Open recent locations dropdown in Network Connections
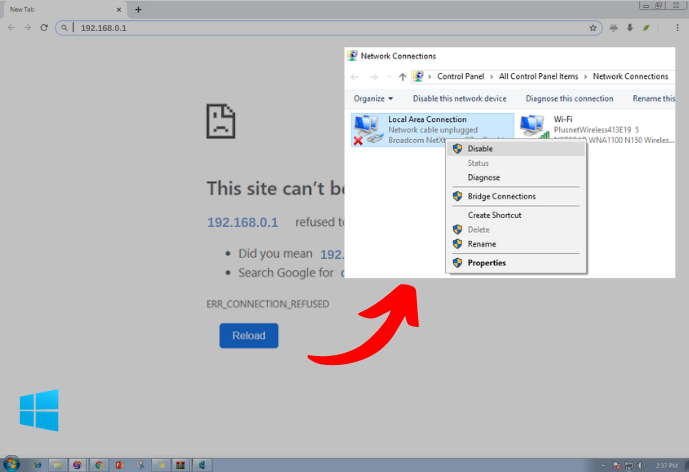The image size is (689, 472). pos(389,77)
